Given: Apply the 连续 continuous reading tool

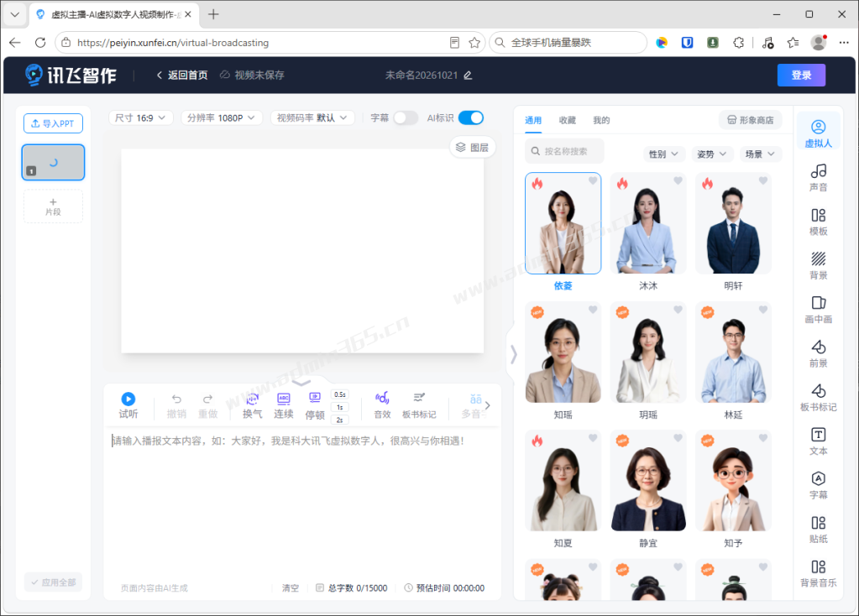Looking at the screenshot, I should 284,405.
